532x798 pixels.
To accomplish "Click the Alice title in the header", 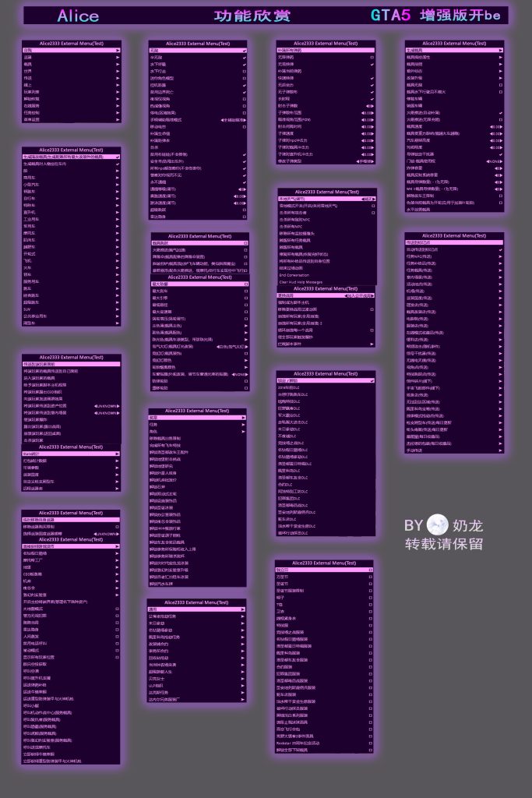I will coord(78,16).
